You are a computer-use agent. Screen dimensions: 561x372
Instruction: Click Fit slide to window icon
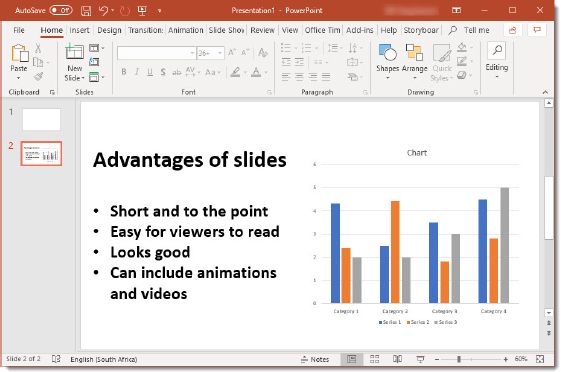(x=540, y=359)
